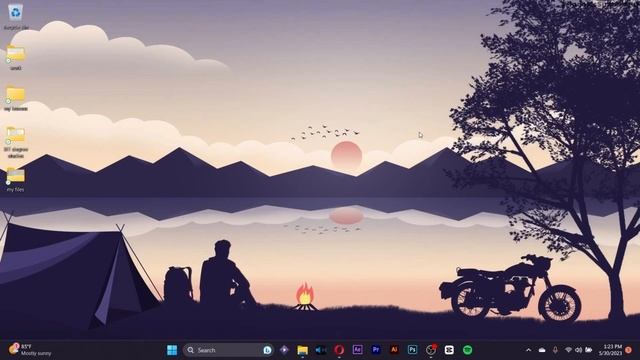Open the weather widget showing Mostly sunny
Image resolution: width=640 pixels, height=360 pixels.
pyautogui.click(x=30, y=350)
